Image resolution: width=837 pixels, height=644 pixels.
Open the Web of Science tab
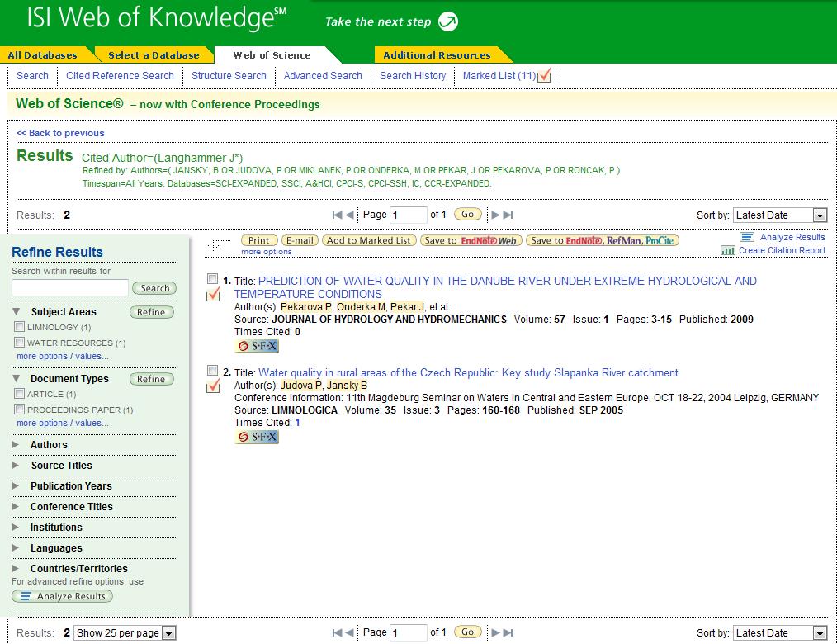272,55
